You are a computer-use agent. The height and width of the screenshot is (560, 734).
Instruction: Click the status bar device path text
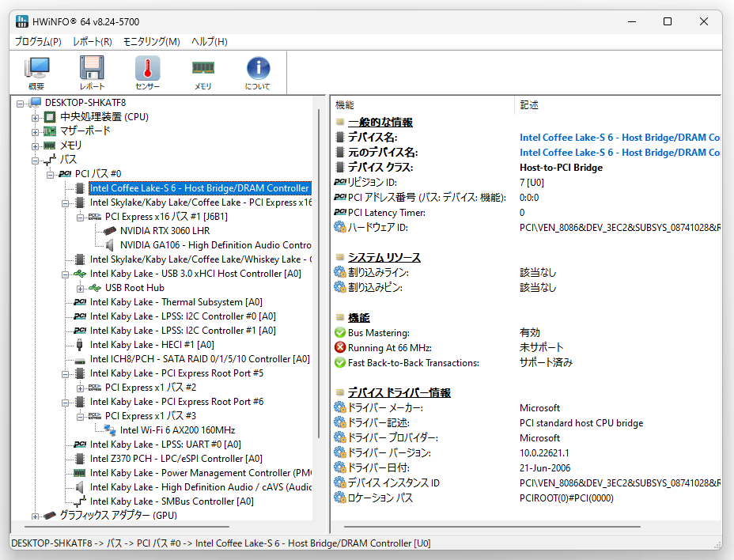coord(221,543)
